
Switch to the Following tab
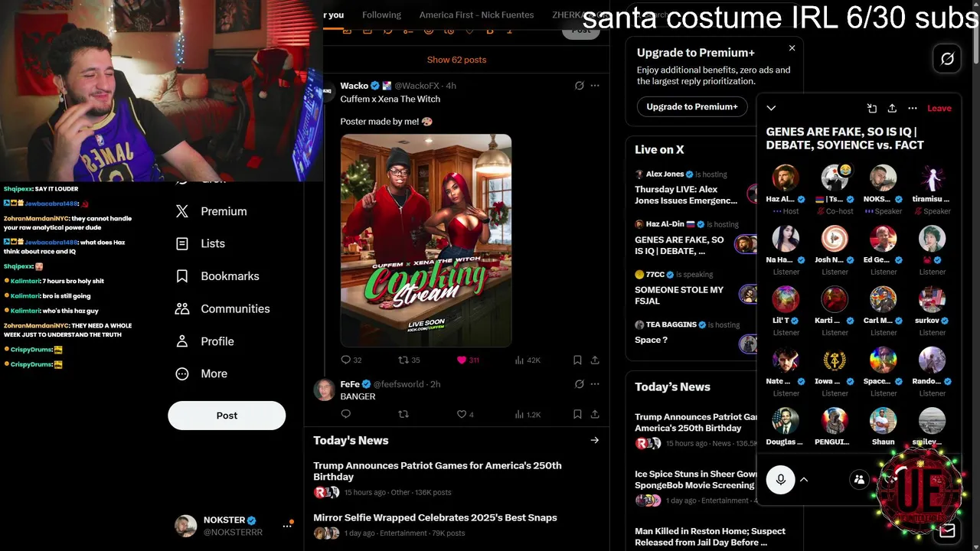(381, 15)
